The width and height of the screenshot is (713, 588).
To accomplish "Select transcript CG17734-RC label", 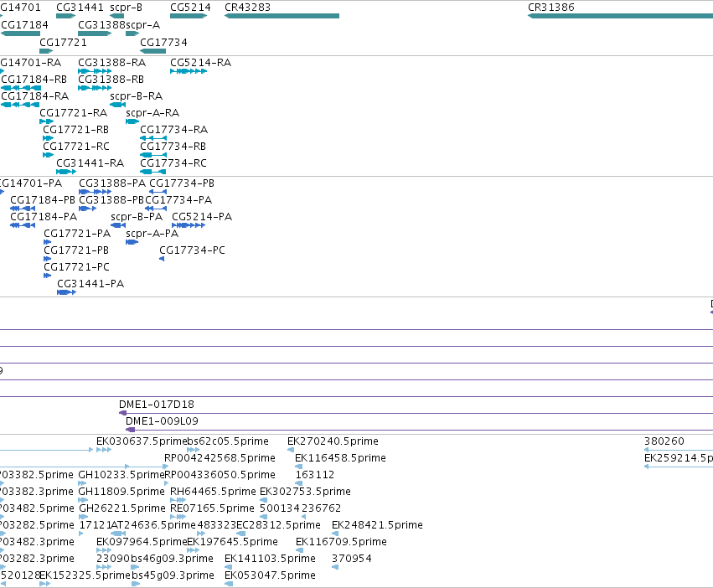I will point(173,162).
